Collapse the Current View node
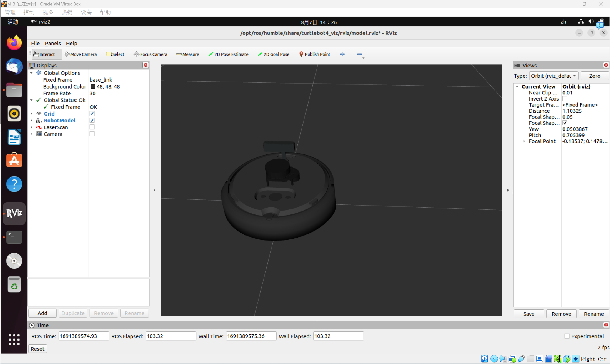 tap(517, 86)
